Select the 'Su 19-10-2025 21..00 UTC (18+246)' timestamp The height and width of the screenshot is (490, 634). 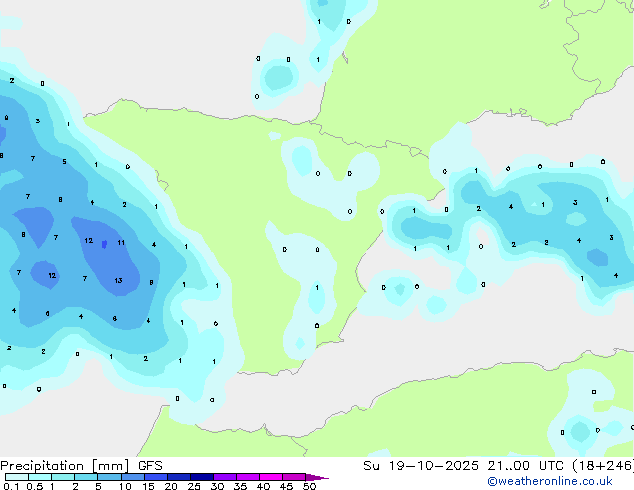point(498,466)
